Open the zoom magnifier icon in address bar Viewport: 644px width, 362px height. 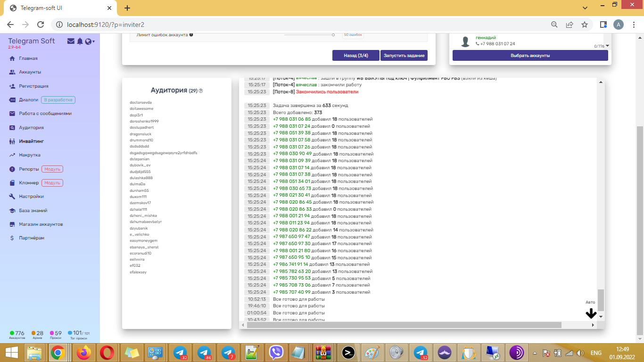click(555, 25)
